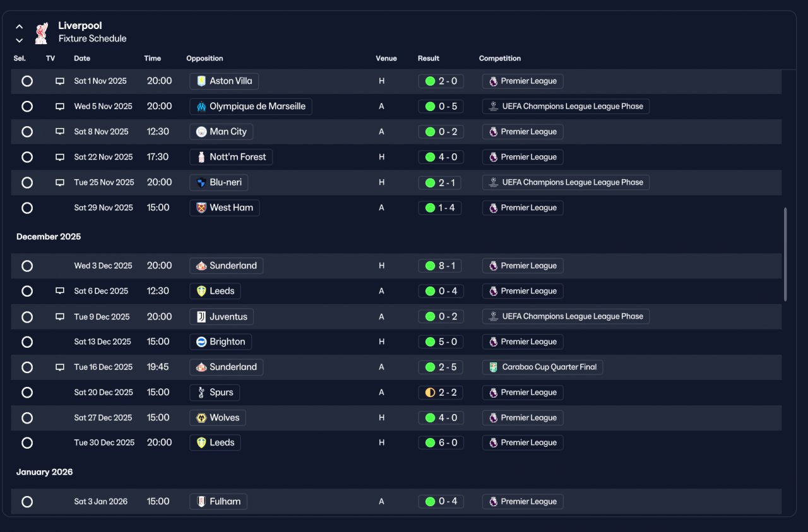Select the Nott'm Forest fixture radio button
Screen dimensions: 808x532
(27, 157)
